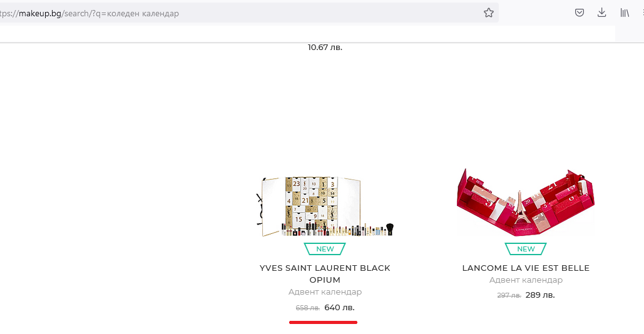Click the NEW badge under the YSL calendar

coord(325,249)
